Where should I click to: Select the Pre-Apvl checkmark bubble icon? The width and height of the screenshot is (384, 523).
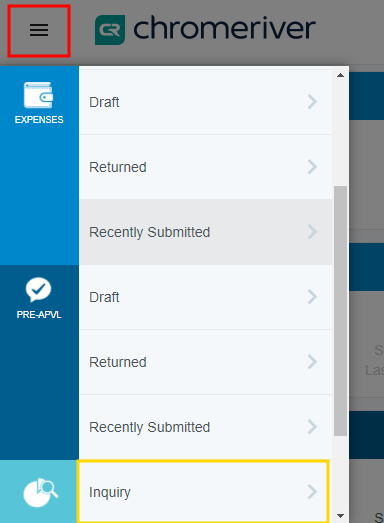(38, 290)
